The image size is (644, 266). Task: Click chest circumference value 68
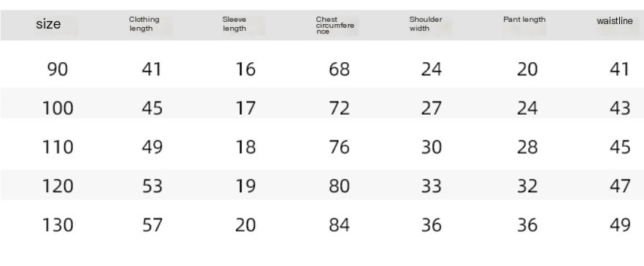[340, 69]
